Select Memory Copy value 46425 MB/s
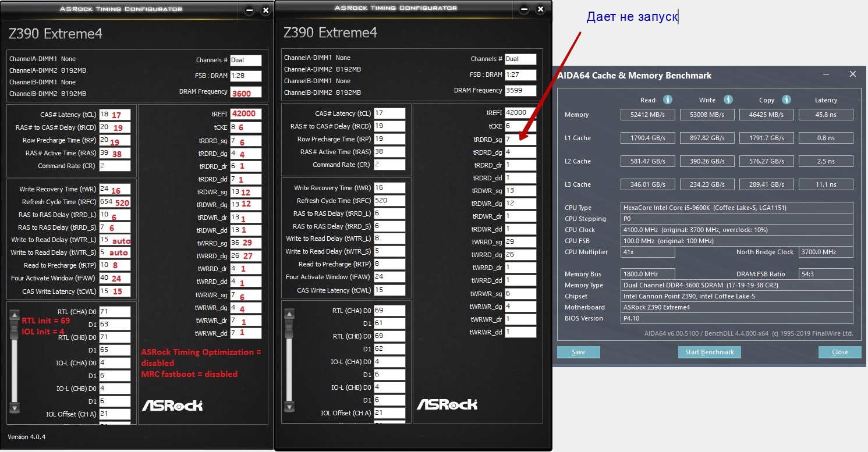Viewport: 868px width, 452px height. pyautogui.click(x=767, y=115)
